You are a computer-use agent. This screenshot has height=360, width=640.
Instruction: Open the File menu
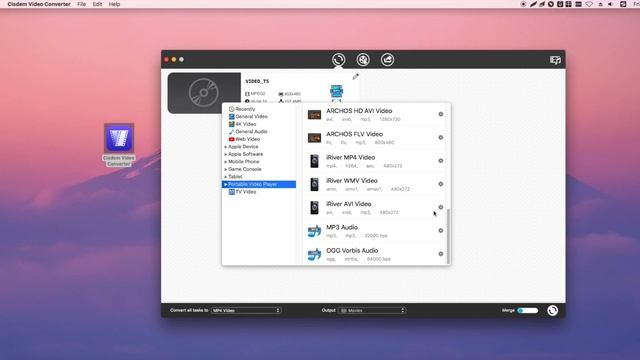coord(82,4)
